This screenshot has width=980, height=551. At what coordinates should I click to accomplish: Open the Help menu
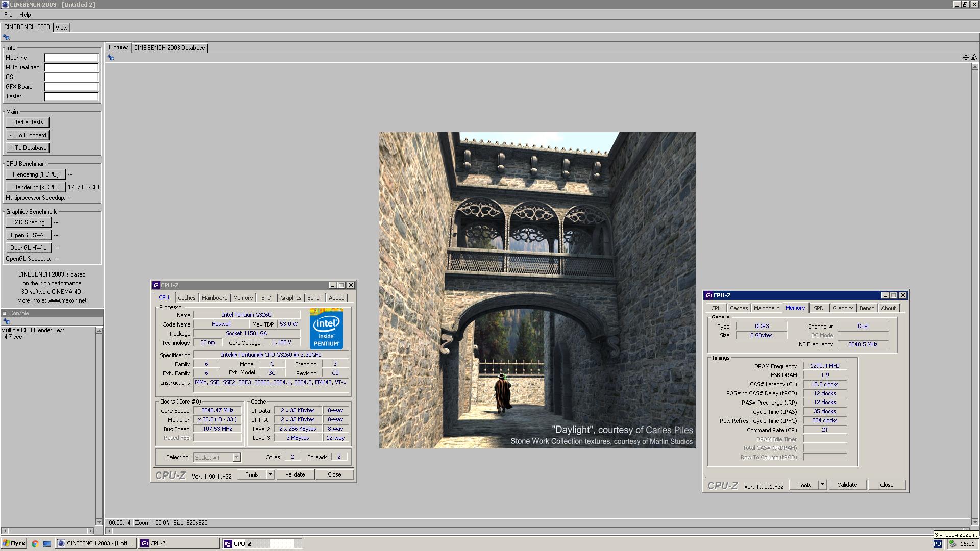pos(25,15)
